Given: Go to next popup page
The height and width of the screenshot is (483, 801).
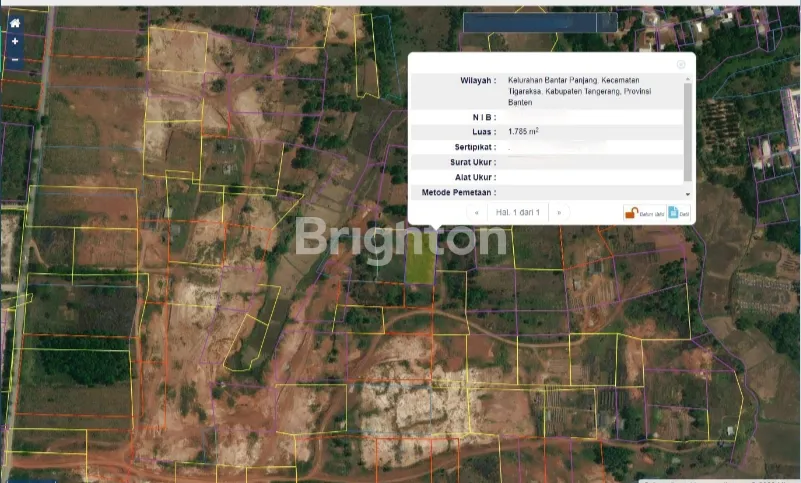Looking at the screenshot, I should click(x=558, y=212).
